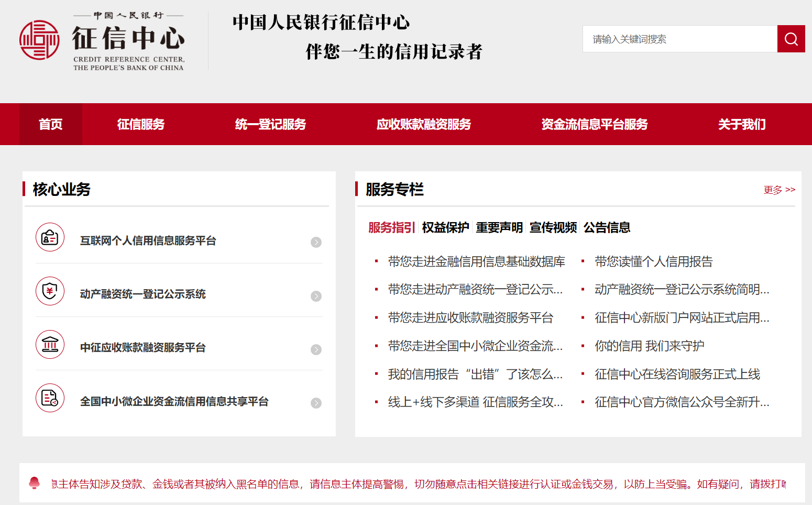This screenshot has width=812, height=505.
Task: Open the 征信服务 navigation menu
Action: coord(140,124)
